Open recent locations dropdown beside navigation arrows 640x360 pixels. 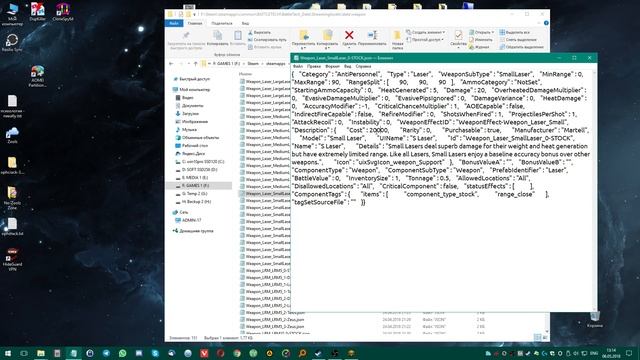(x=189, y=64)
